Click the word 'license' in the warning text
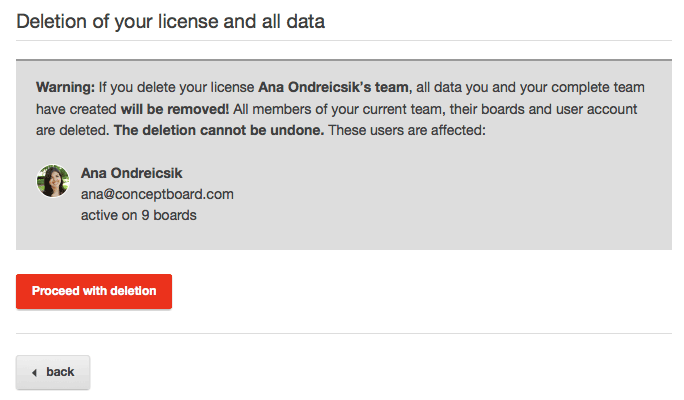Image resolution: width=684 pixels, height=400 pixels. [x=233, y=87]
